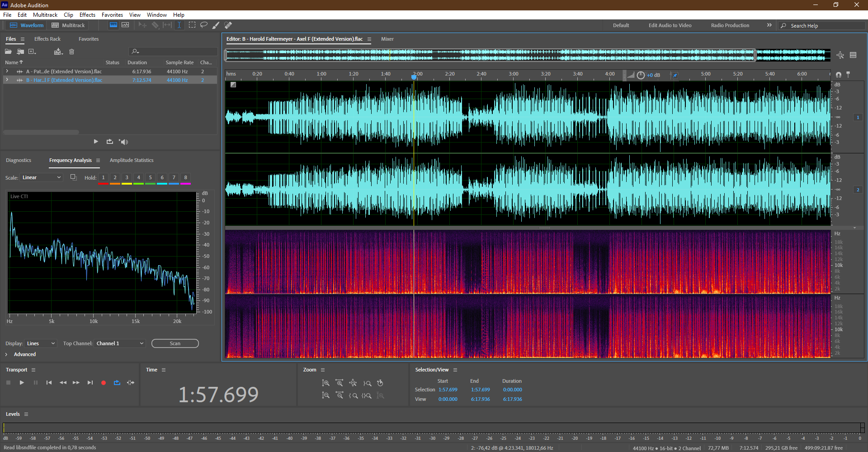Open the Top Channel dropdown

point(120,343)
